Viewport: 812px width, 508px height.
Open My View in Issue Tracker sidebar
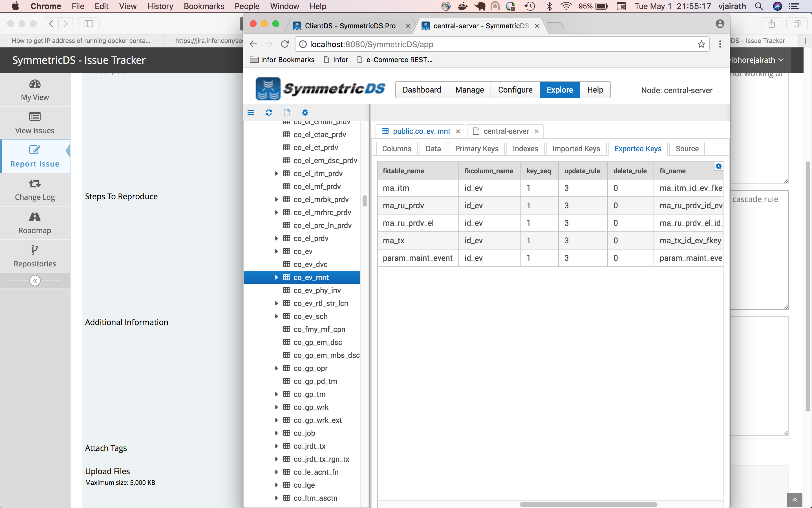35,90
